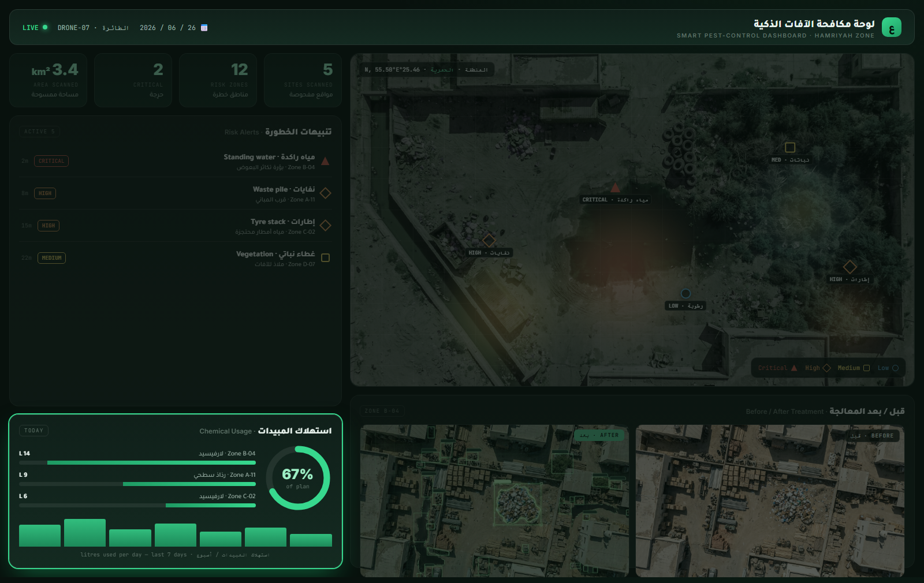Click the Chemical Usage panel heading

tap(266, 431)
